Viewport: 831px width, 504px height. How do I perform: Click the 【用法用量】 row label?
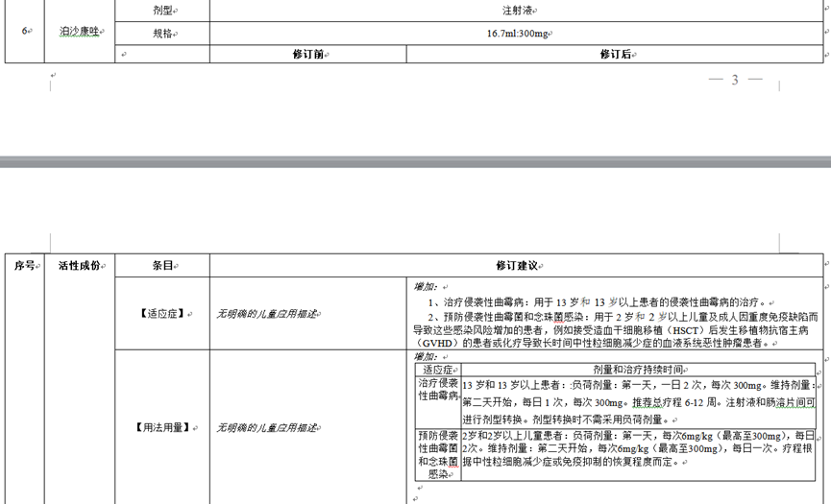tap(162, 427)
